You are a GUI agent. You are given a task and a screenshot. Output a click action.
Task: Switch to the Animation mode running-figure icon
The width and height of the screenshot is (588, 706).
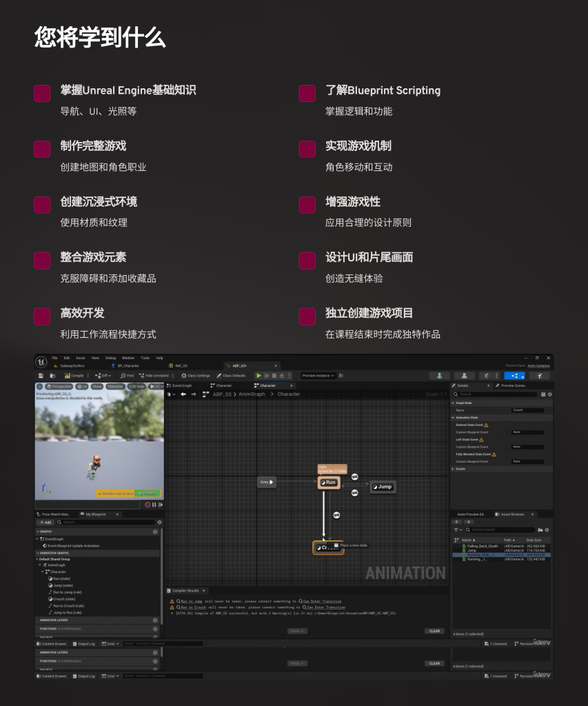(x=486, y=376)
